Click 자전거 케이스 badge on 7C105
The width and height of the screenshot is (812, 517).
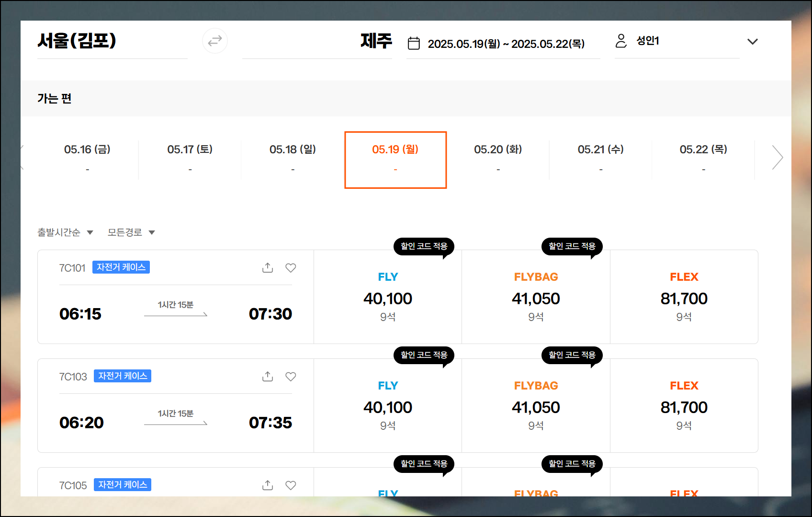(x=123, y=485)
